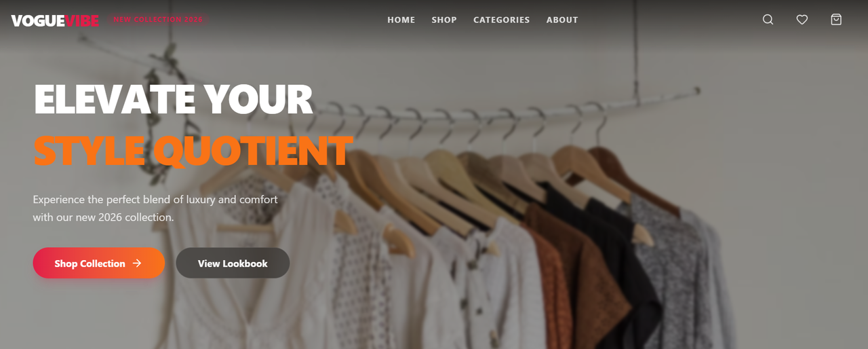Click the VOGUEVIBE logo
The height and width of the screenshot is (349, 868).
click(x=55, y=20)
